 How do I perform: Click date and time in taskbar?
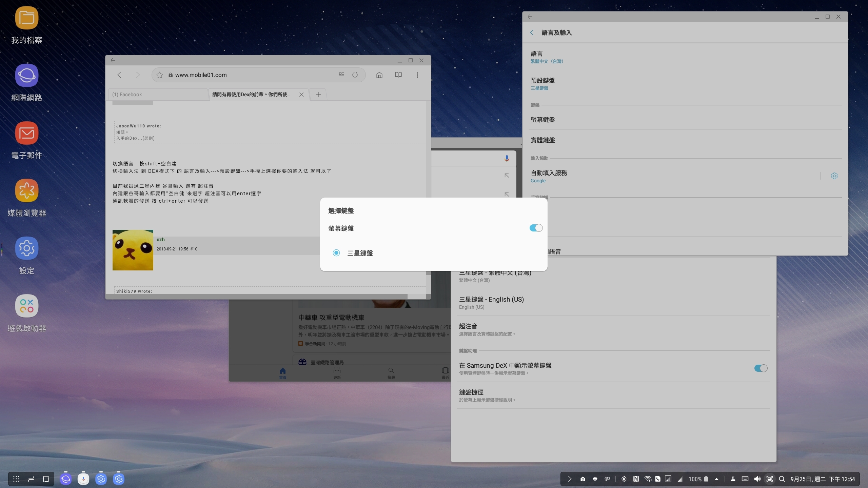click(823, 479)
